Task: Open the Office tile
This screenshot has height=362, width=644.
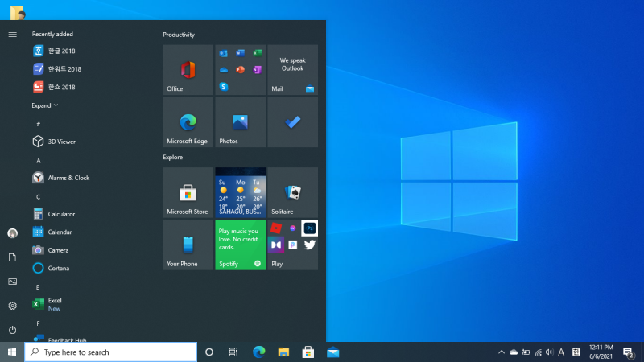Action: pyautogui.click(x=188, y=70)
